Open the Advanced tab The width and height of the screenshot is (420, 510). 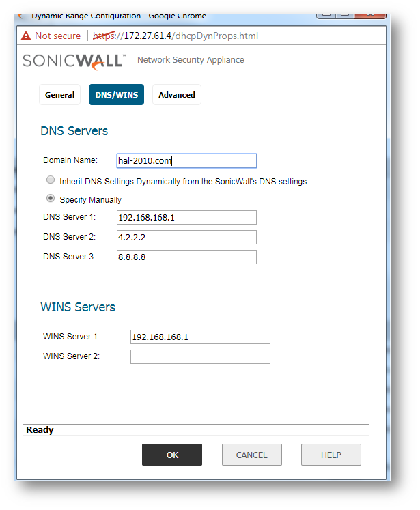coord(177,95)
